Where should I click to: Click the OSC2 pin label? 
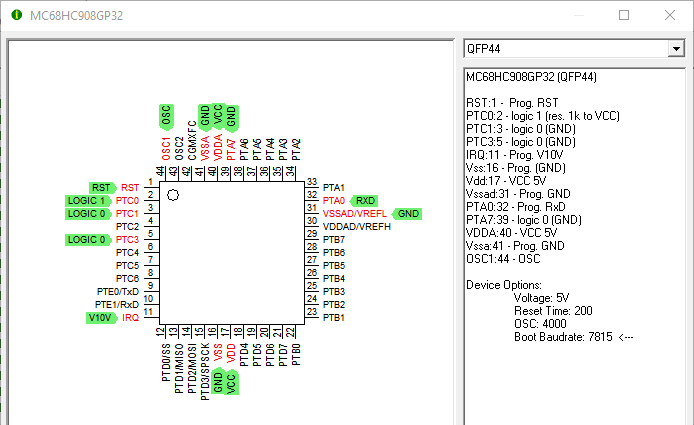tap(179, 148)
